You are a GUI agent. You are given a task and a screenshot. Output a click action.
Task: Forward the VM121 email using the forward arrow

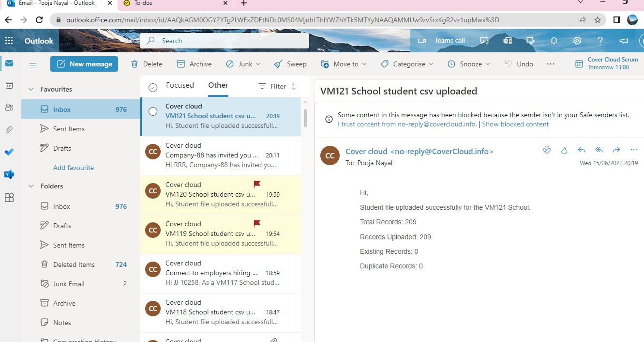tap(616, 150)
